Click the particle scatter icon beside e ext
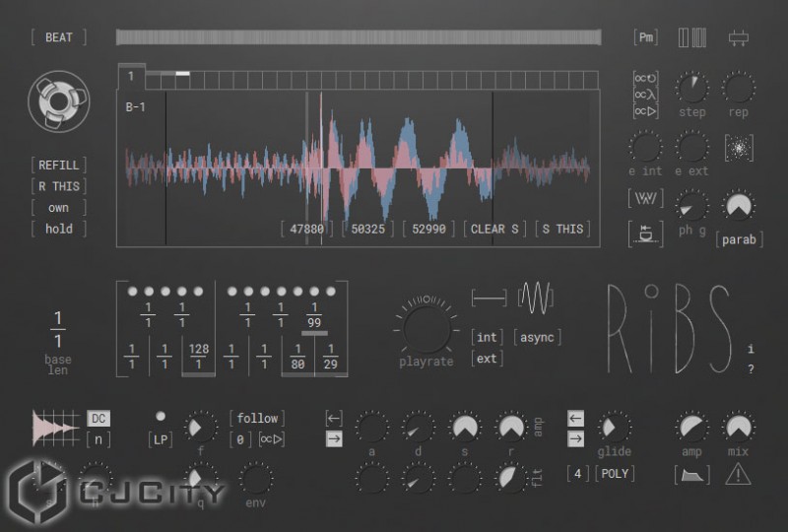The height and width of the screenshot is (532, 788). 739,148
